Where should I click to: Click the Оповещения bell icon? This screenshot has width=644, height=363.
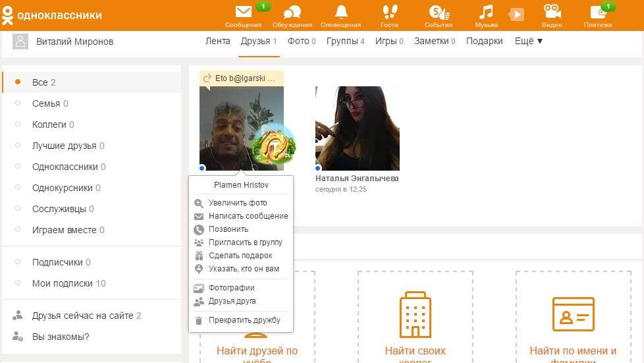(340, 13)
